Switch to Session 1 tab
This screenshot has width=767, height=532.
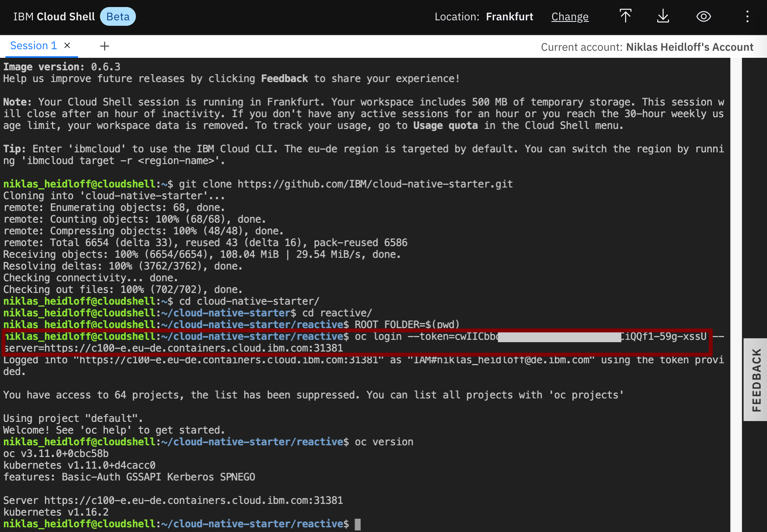pos(34,46)
